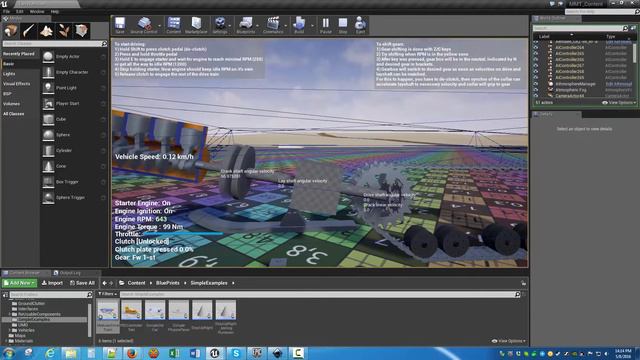Select the Sphere primitive icon

pyautogui.click(x=48, y=135)
